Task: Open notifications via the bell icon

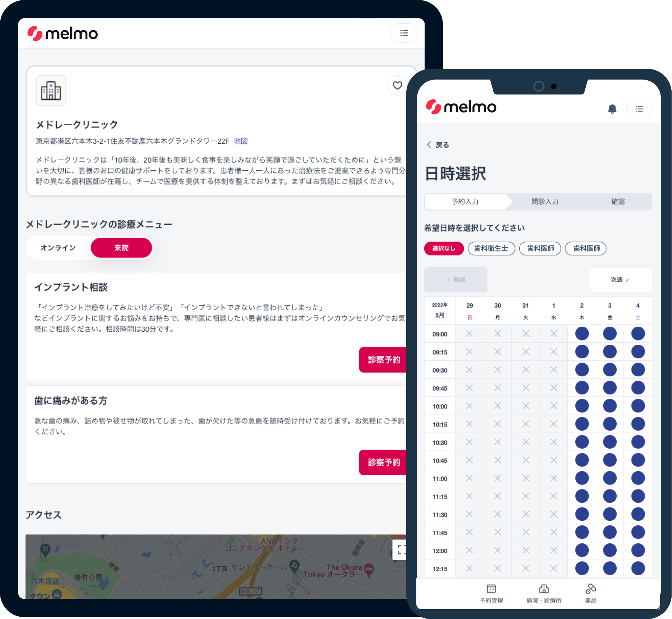Action: tap(613, 109)
